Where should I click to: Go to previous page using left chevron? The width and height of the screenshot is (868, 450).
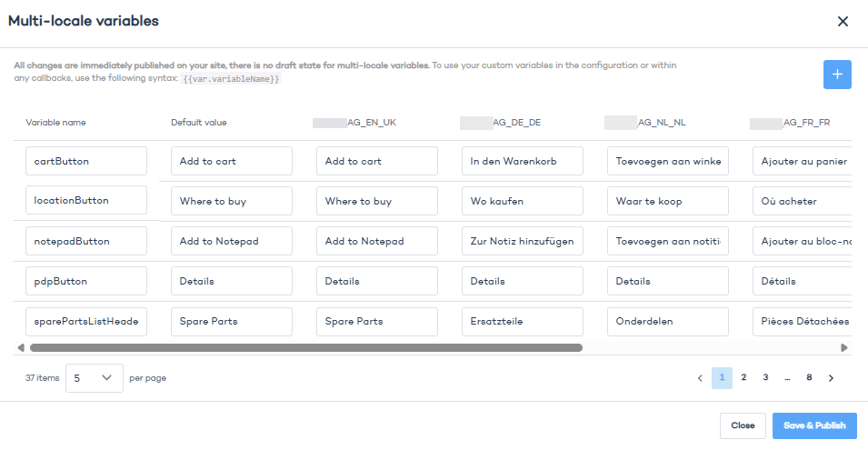700,377
